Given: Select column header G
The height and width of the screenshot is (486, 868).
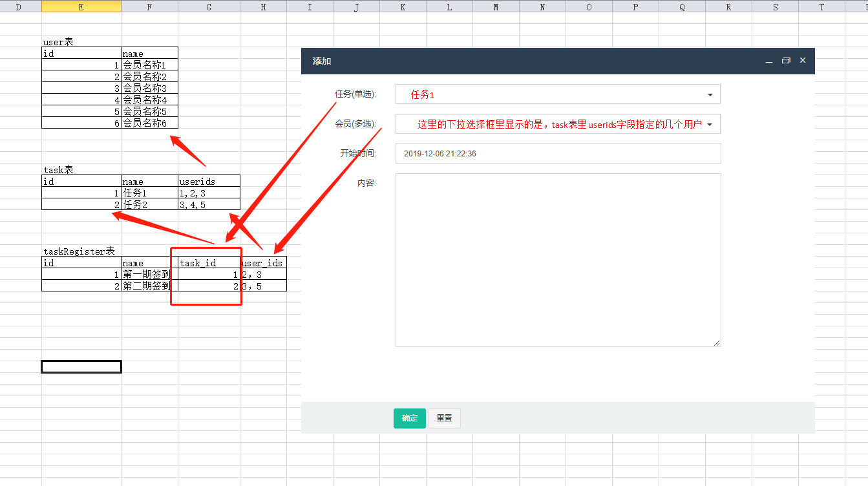Looking at the screenshot, I should click(x=209, y=6).
